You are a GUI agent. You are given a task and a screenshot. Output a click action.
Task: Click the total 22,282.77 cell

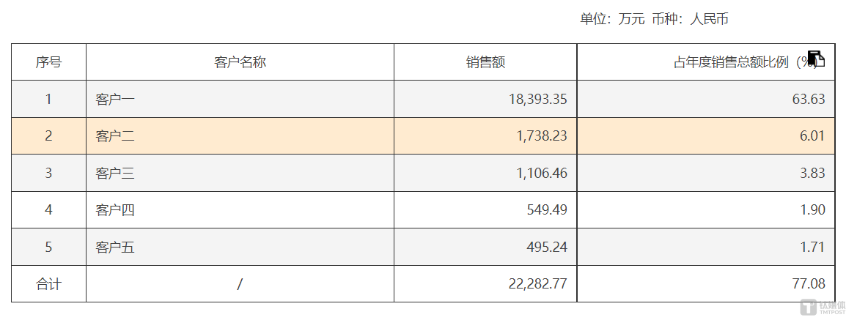[485, 284]
